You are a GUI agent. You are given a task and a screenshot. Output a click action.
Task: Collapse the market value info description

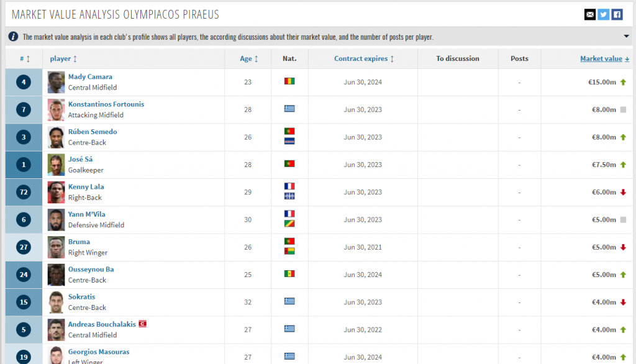626,37
